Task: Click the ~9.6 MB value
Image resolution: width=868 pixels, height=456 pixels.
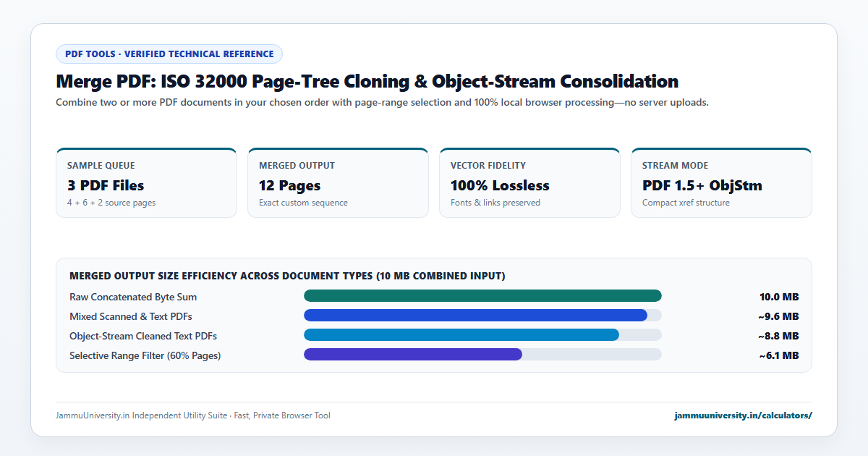Action: click(x=778, y=316)
